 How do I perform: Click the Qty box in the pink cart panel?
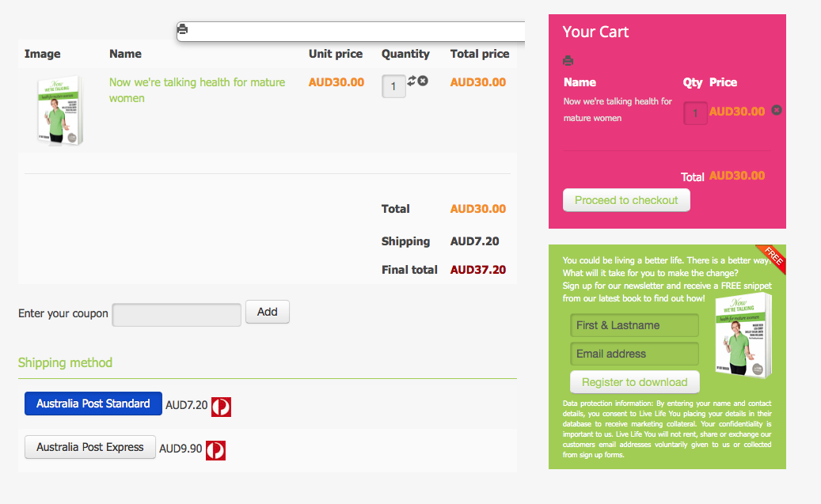[695, 113]
